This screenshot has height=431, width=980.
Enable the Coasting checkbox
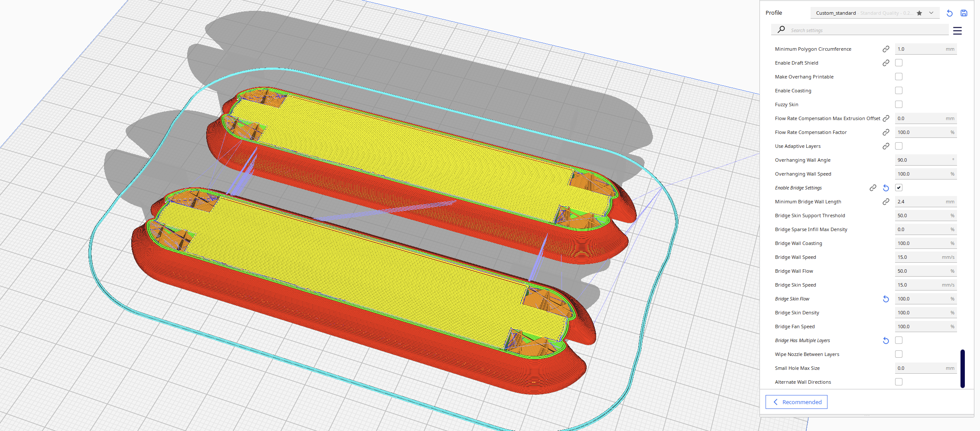click(x=899, y=90)
